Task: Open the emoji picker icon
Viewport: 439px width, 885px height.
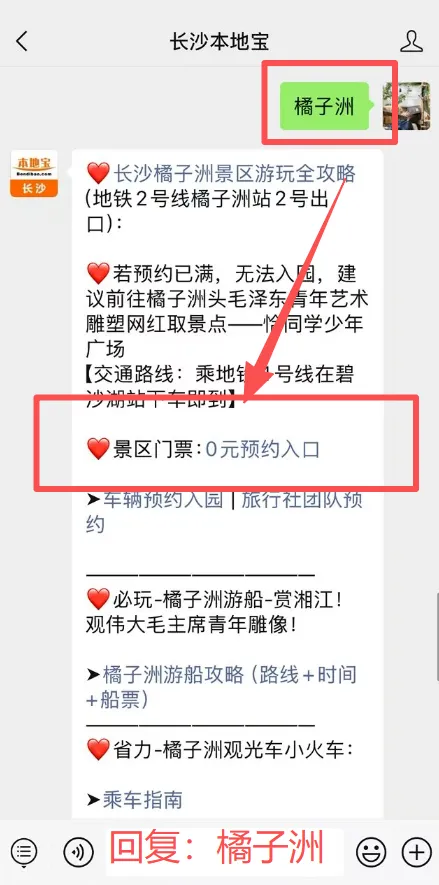Action: [x=371, y=851]
